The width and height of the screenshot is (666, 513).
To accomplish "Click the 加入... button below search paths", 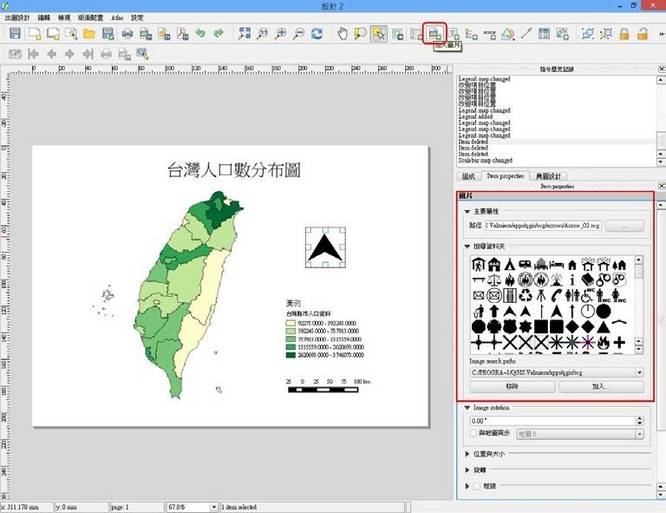I will click(x=601, y=386).
